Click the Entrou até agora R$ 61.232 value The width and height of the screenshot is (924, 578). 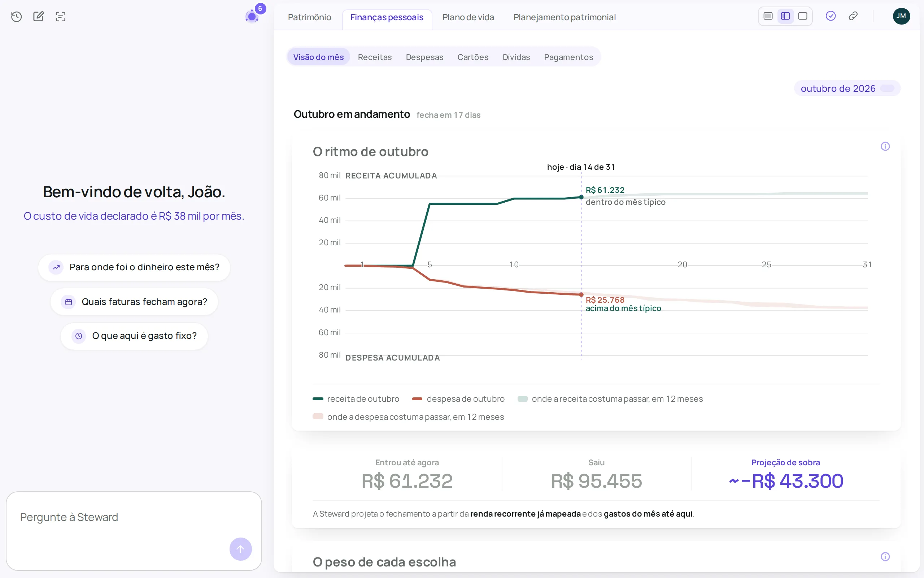[407, 481]
